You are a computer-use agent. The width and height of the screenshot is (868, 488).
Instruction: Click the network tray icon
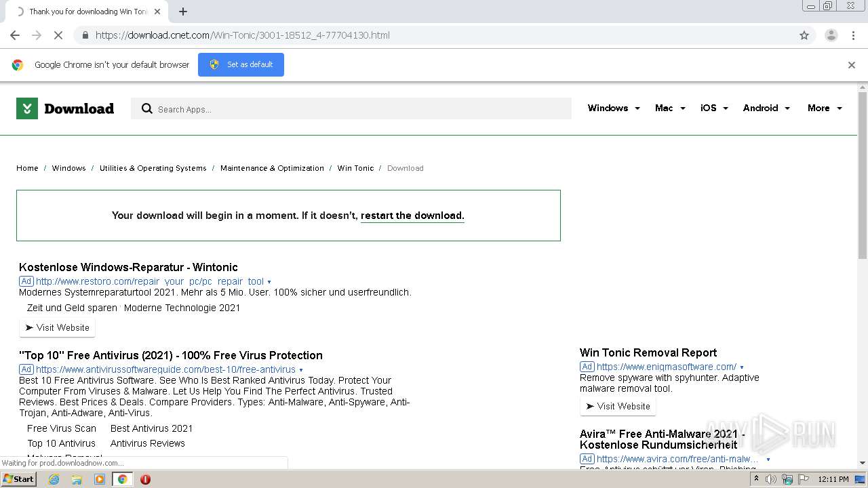pyautogui.click(x=787, y=479)
